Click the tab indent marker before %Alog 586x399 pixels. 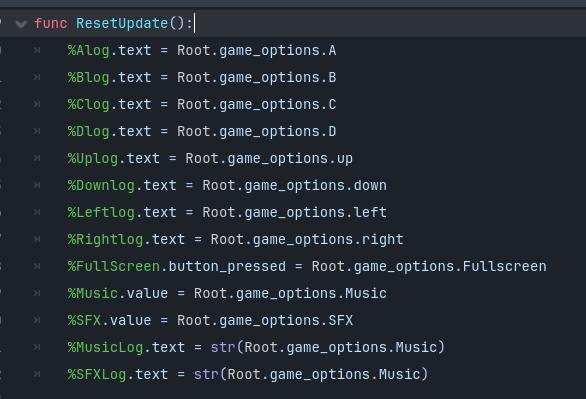click(x=37, y=50)
